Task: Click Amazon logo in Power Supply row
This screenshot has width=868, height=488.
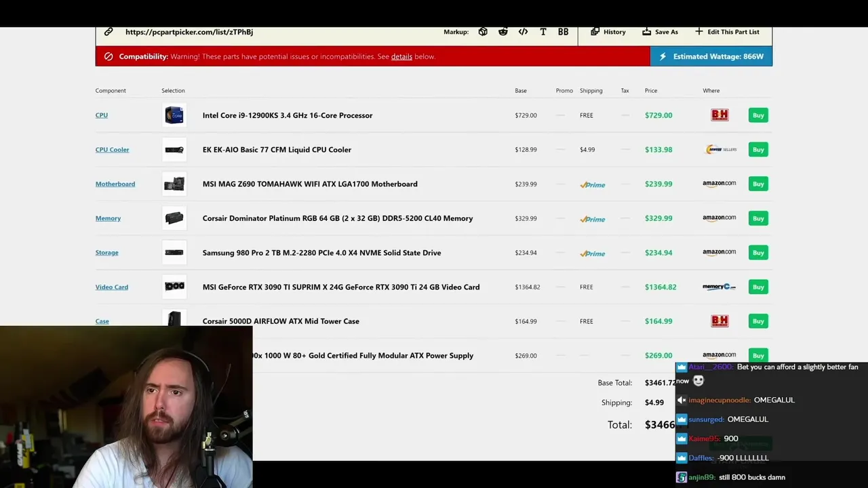Action: [x=719, y=355]
